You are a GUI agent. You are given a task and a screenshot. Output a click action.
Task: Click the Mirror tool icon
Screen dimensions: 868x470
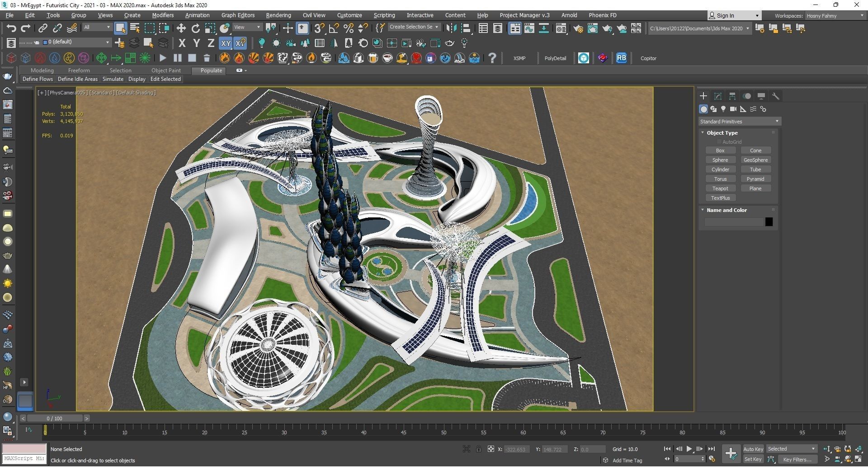[451, 28]
